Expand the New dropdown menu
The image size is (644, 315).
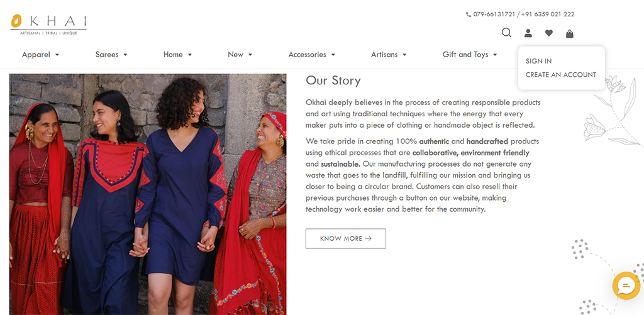point(240,55)
